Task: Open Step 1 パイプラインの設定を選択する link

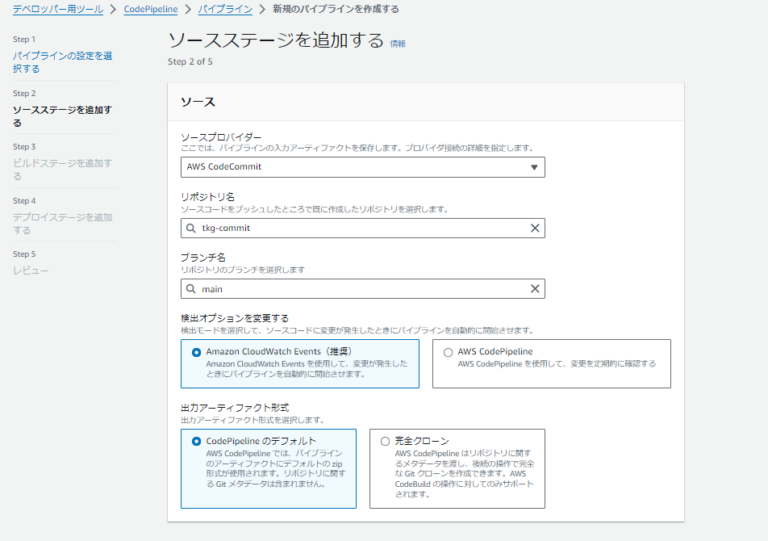Action: [x=62, y=62]
